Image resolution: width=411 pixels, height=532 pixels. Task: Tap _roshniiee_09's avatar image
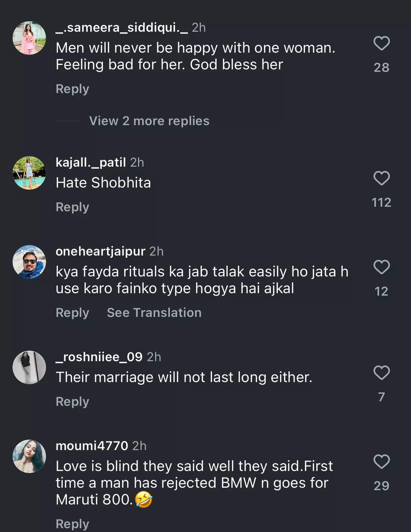[x=29, y=367]
